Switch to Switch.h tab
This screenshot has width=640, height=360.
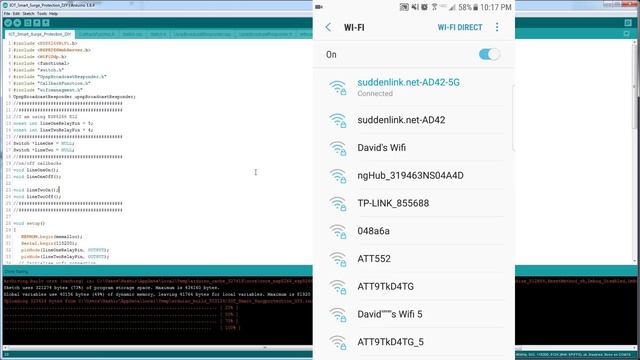[158, 34]
